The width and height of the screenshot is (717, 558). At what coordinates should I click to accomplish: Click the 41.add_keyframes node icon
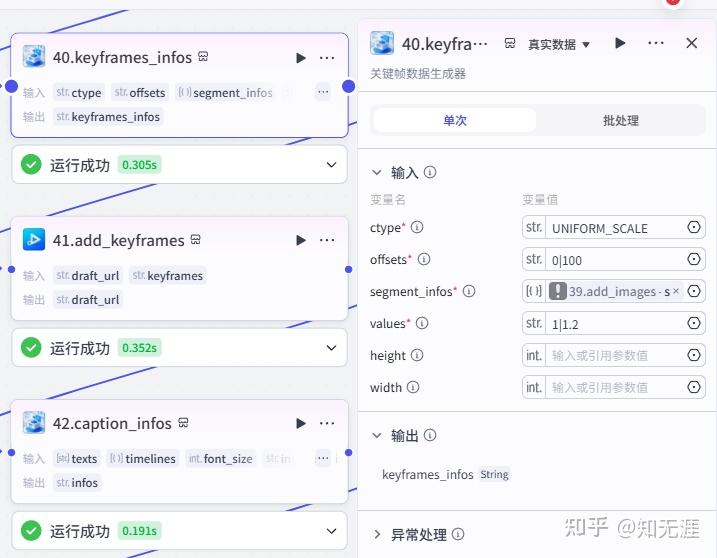pyautogui.click(x=34, y=239)
